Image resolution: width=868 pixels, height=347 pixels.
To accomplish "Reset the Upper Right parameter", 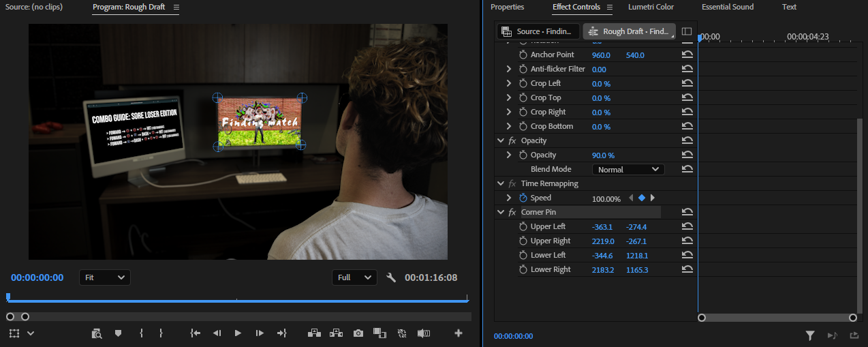I will point(687,241).
